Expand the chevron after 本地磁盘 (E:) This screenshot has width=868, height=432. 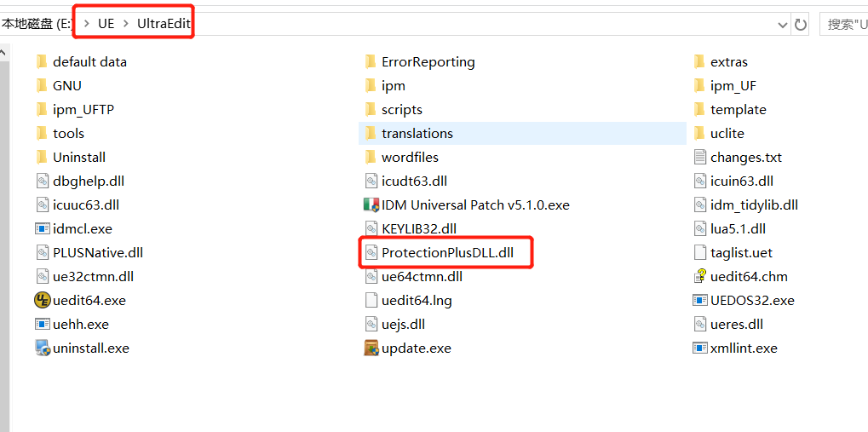(x=86, y=24)
